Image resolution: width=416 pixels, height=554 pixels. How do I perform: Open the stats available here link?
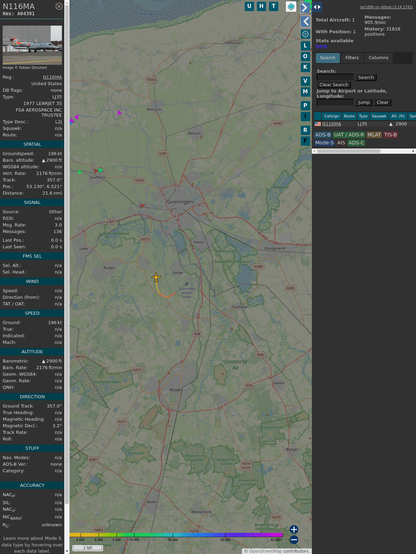click(321, 46)
